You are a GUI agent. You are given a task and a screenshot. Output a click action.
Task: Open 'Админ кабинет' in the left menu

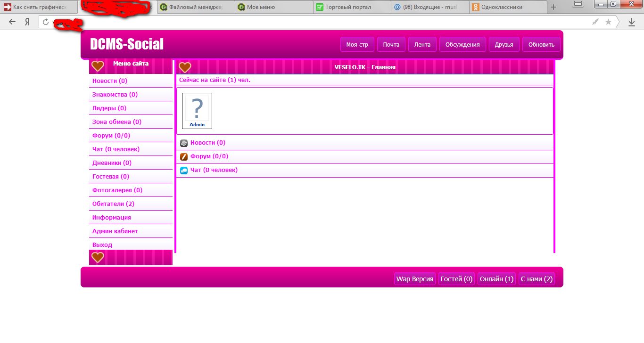click(131, 231)
